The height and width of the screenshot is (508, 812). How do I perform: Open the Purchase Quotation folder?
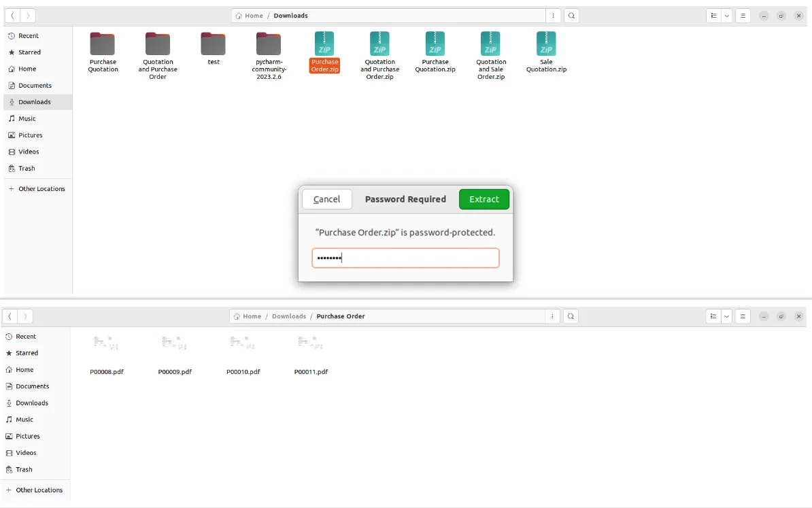coord(103,52)
